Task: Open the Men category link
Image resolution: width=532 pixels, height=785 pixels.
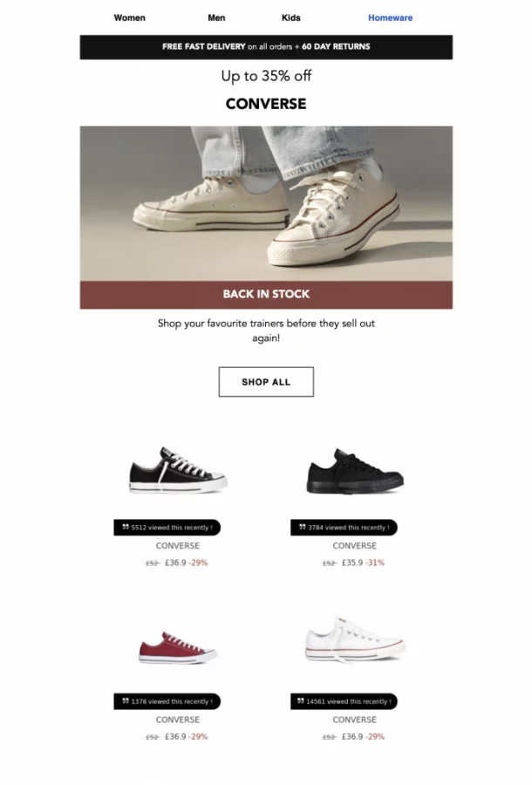Action: tap(216, 18)
